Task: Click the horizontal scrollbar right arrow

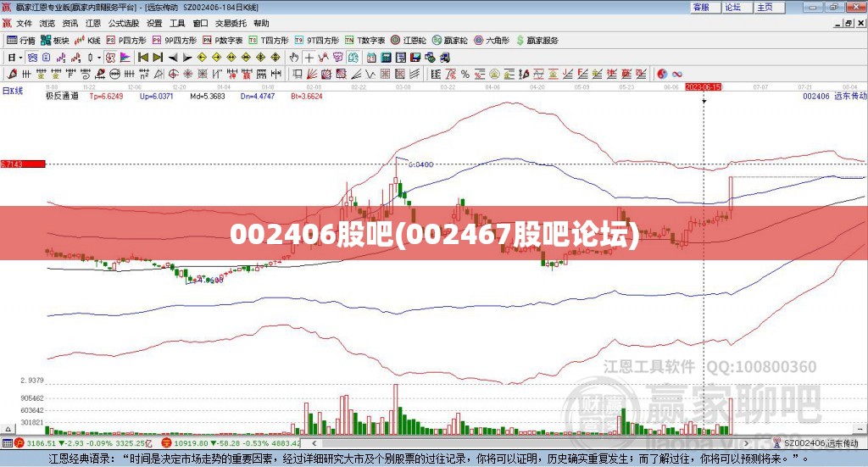Action: (747, 442)
